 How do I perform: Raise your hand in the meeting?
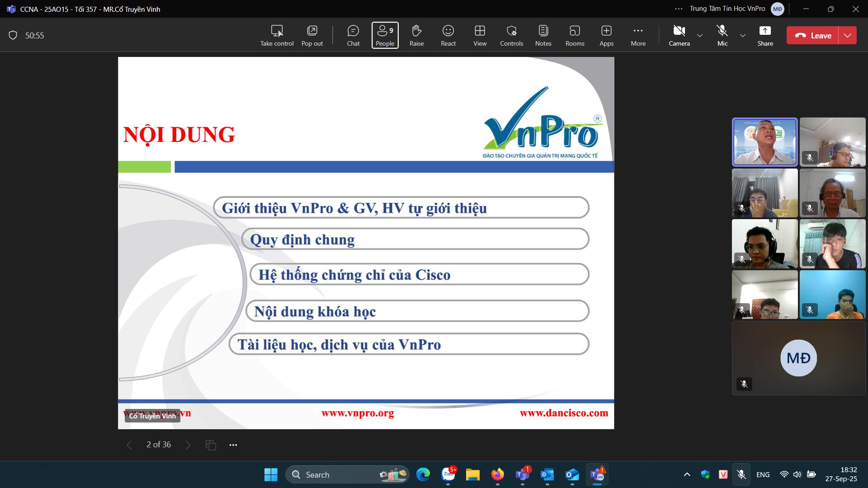tap(416, 35)
